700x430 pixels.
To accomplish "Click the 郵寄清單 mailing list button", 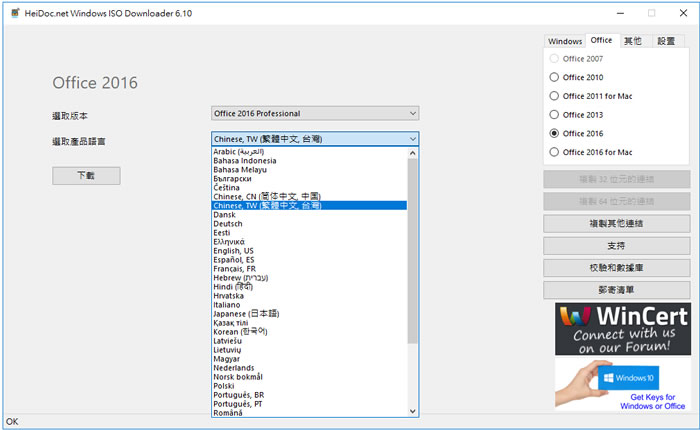I will pyautogui.click(x=617, y=290).
